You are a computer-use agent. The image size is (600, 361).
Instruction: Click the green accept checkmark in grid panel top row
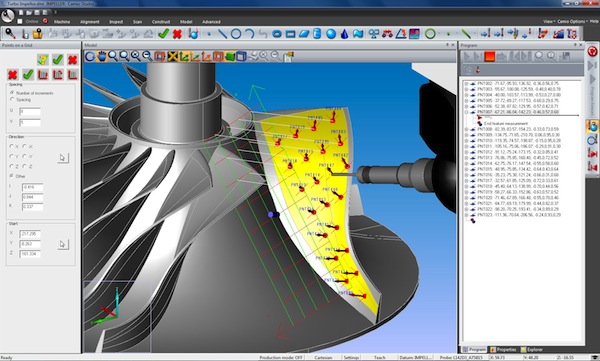pyautogui.click(x=58, y=59)
